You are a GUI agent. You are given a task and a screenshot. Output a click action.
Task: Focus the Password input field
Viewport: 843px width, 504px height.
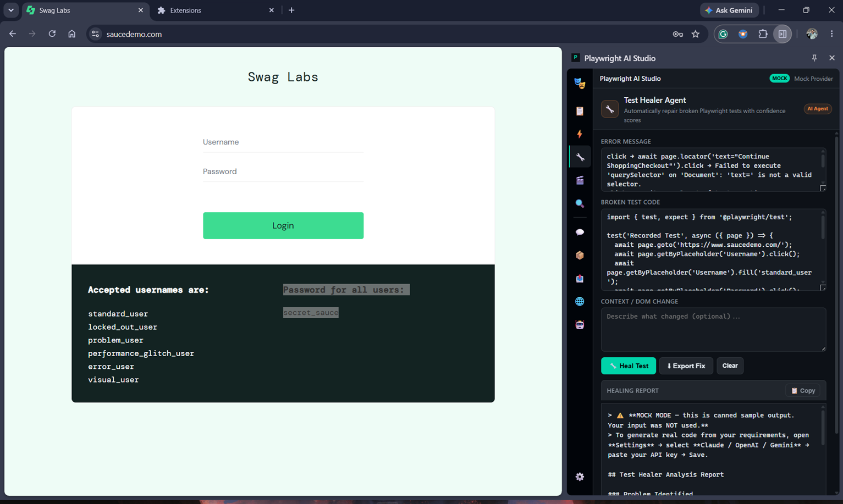(283, 171)
